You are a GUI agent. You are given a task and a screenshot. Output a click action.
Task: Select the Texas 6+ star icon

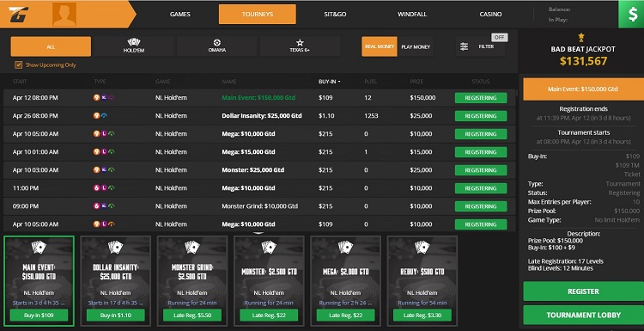tap(300, 42)
